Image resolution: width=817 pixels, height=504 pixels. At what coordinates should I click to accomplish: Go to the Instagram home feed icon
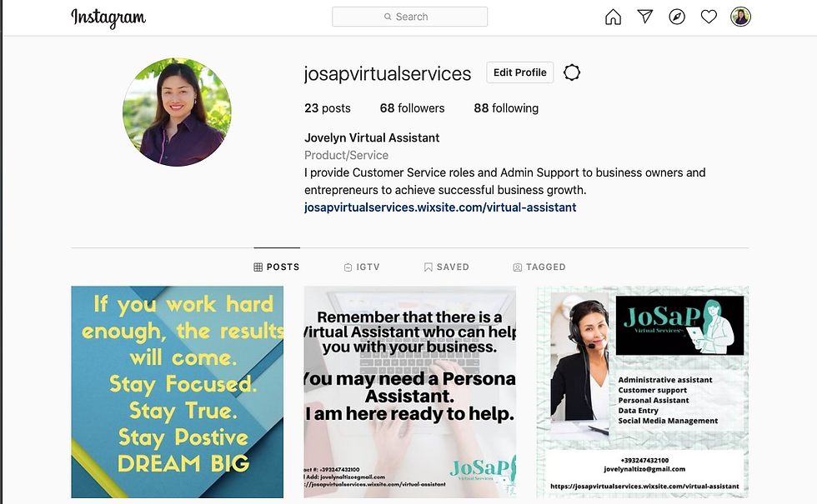(x=614, y=17)
